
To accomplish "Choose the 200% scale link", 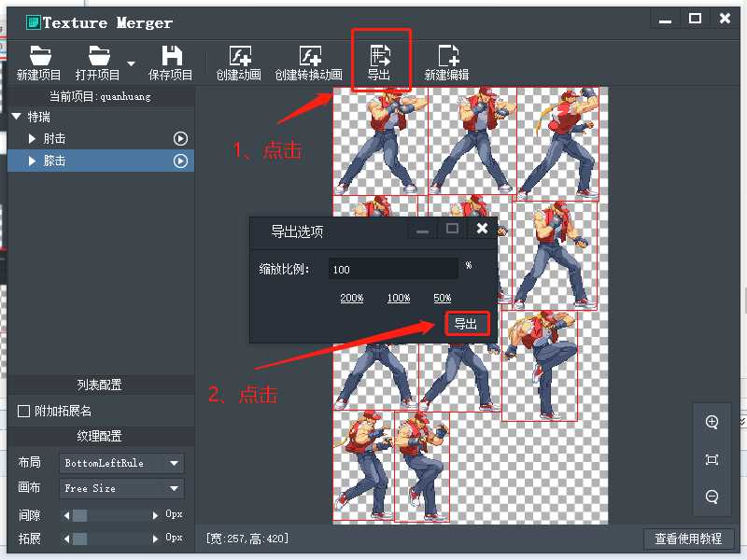I will [352, 298].
